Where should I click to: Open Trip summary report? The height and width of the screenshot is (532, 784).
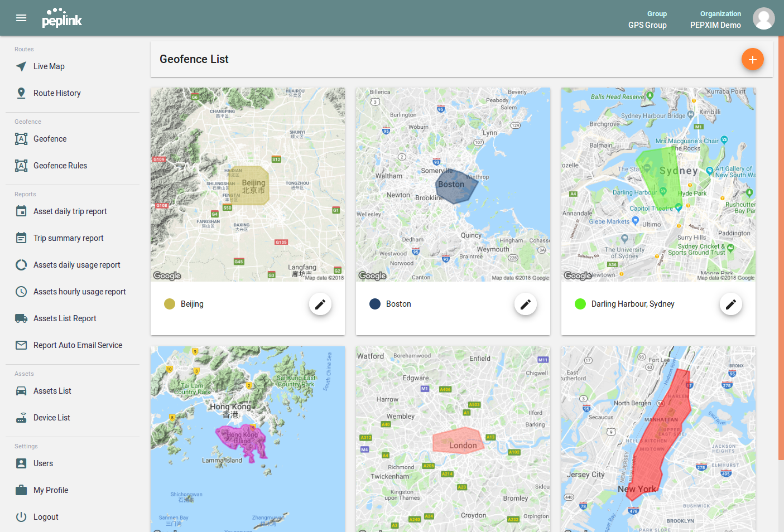68,238
